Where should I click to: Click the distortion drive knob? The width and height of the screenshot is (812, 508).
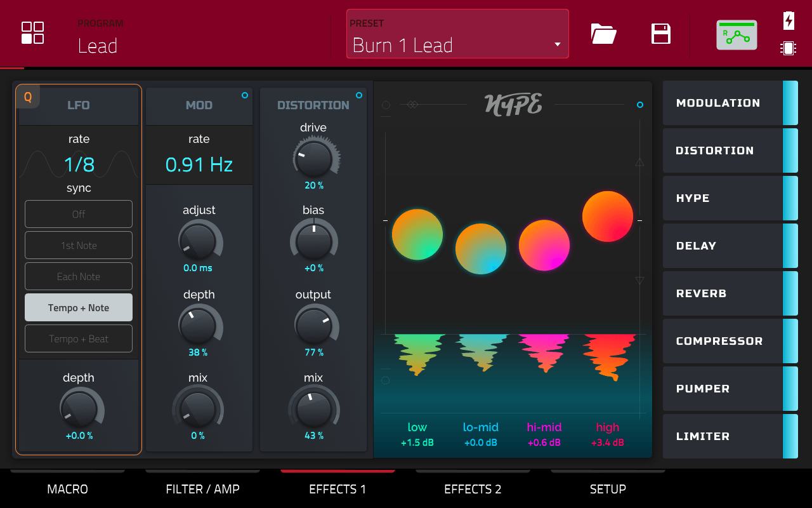pos(313,158)
